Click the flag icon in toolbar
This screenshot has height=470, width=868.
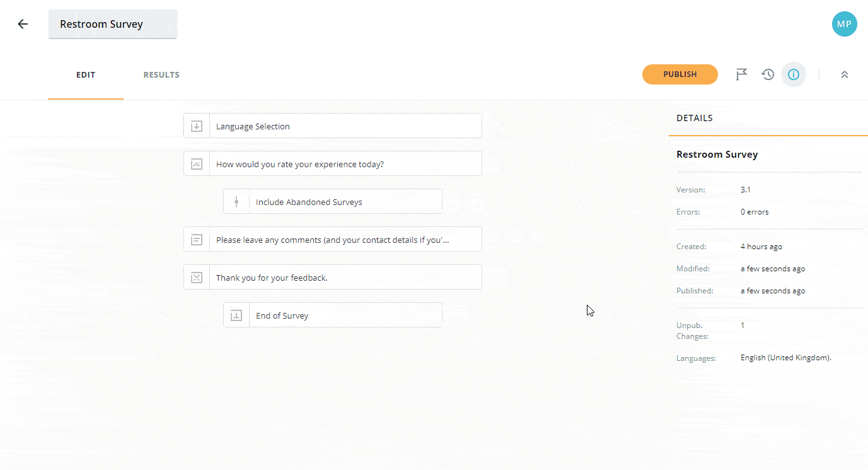click(x=742, y=74)
